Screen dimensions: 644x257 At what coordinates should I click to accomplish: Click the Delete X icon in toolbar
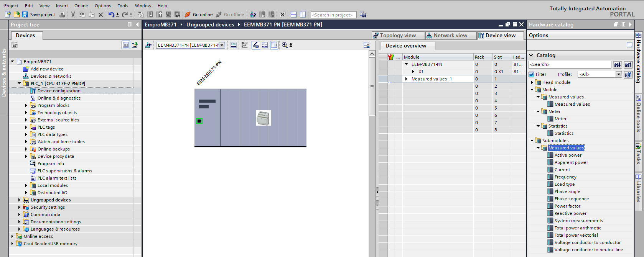(x=100, y=15)
